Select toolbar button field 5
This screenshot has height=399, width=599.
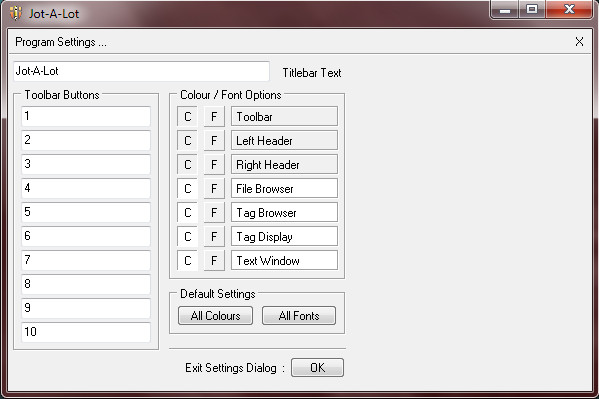tap(86, 212)
